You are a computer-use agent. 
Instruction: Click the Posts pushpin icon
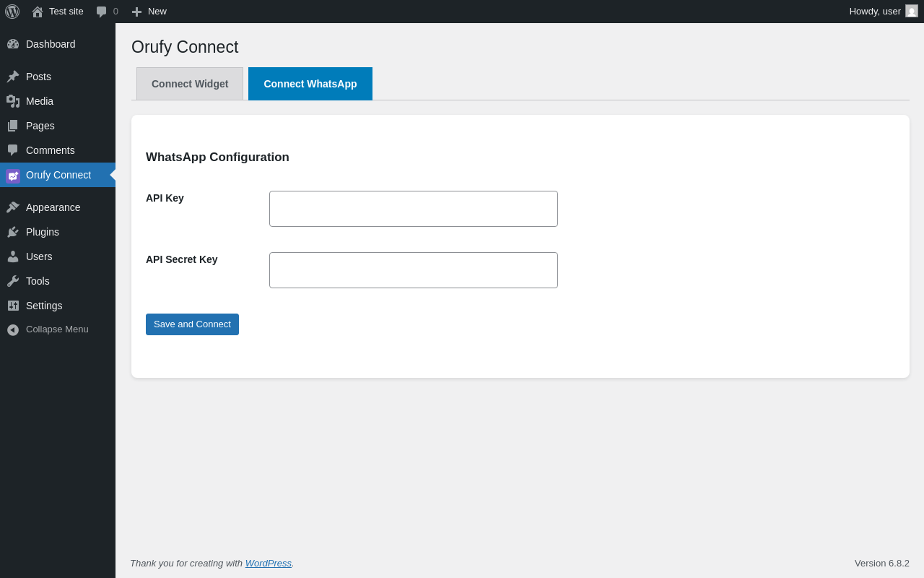click(13, 77)
